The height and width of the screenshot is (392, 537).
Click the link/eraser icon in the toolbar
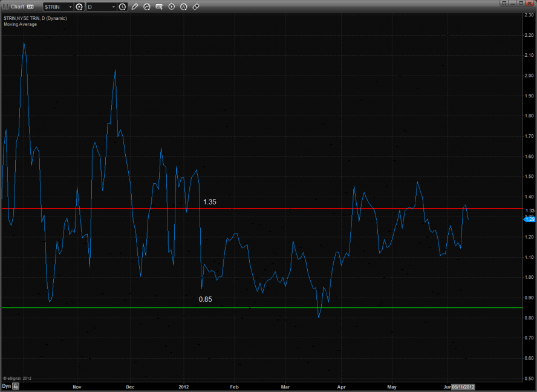pyautogui.click(x=196, y=7)
